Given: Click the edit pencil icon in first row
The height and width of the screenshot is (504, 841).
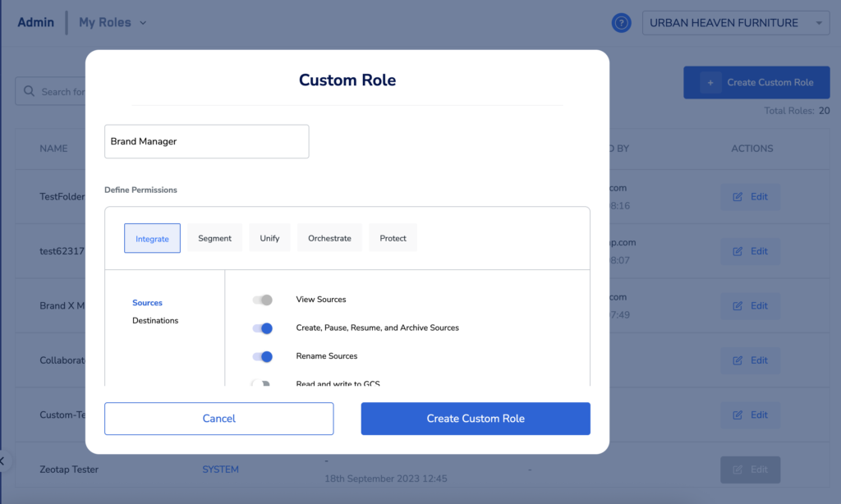Looking at the screenshot, I should point(738,197).
